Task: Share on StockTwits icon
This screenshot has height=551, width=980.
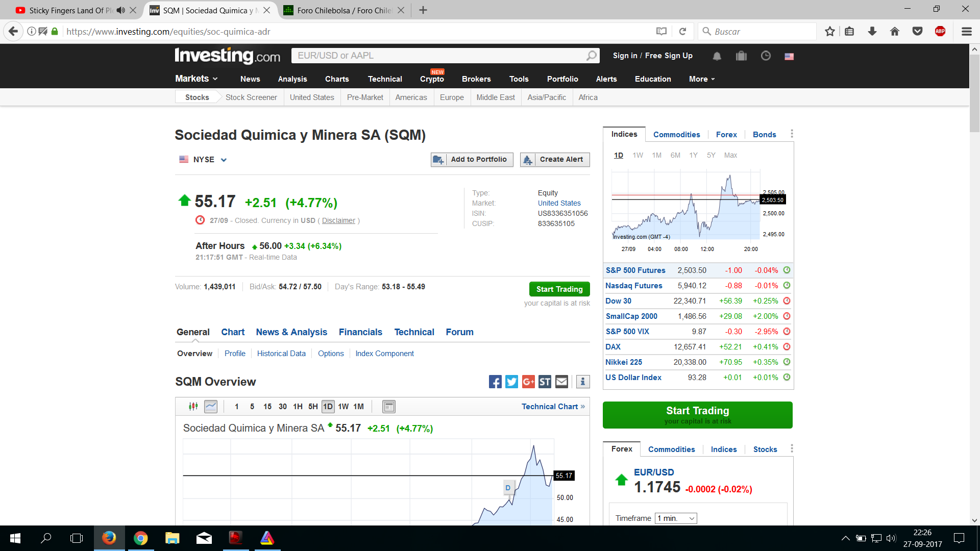Action: pos(545,382)
